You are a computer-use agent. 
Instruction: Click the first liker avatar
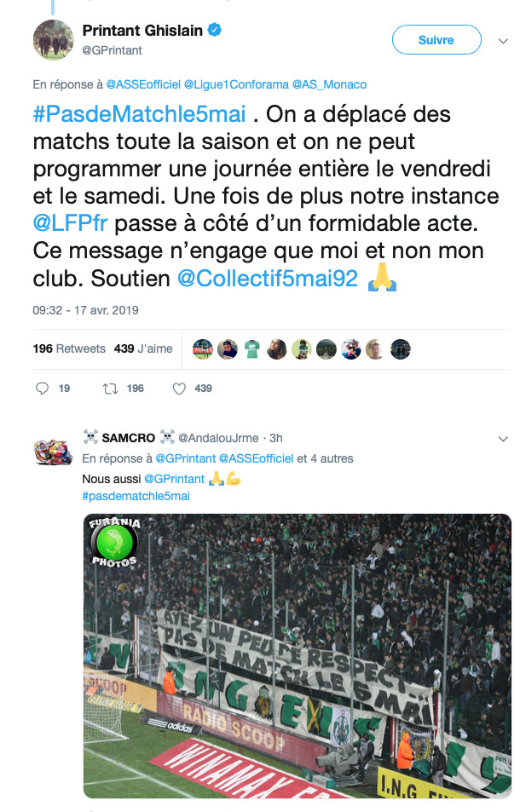[203, 349]
